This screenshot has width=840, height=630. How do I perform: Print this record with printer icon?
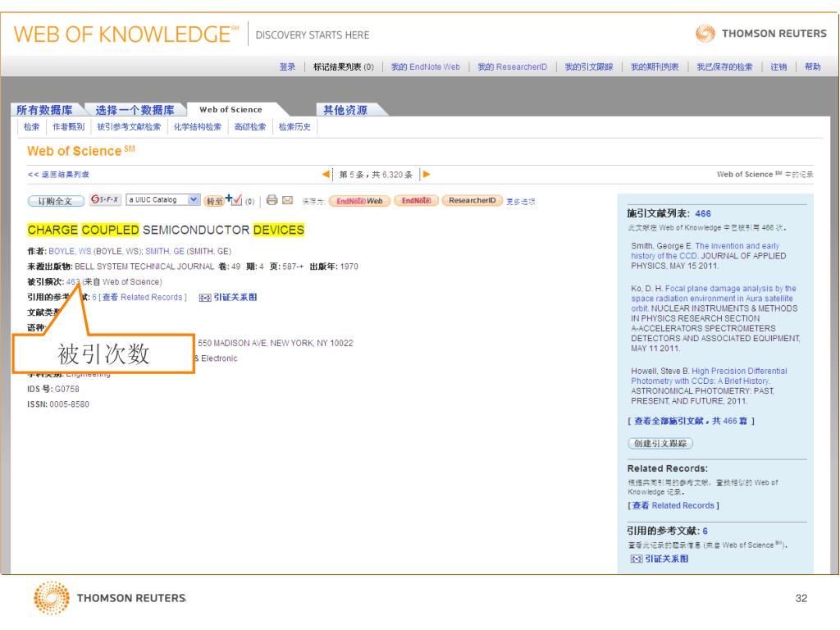click(272, 200)
